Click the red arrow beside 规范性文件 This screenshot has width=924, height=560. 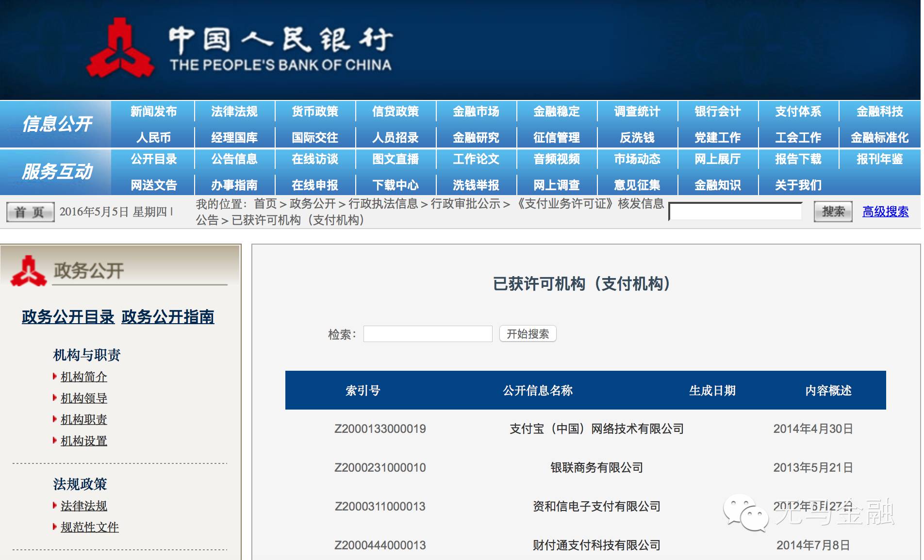(55, 527)
